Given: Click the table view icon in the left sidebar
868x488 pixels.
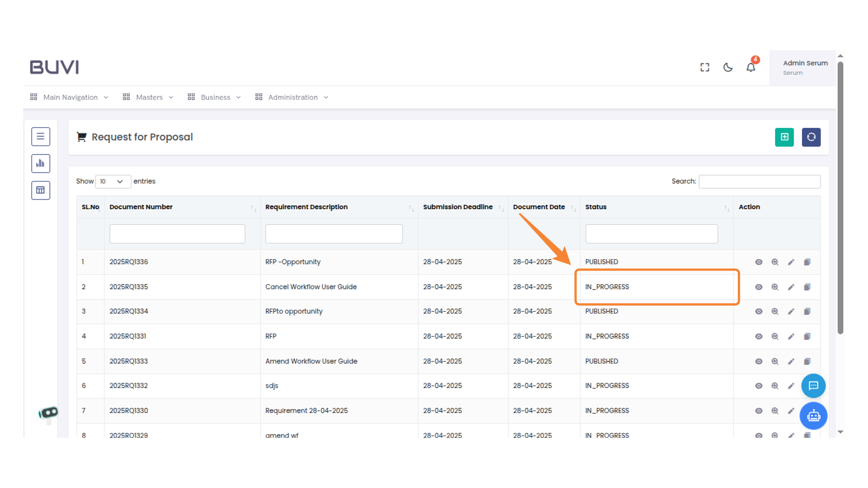Looking at the screenshot, I should [x=41, y=190].
